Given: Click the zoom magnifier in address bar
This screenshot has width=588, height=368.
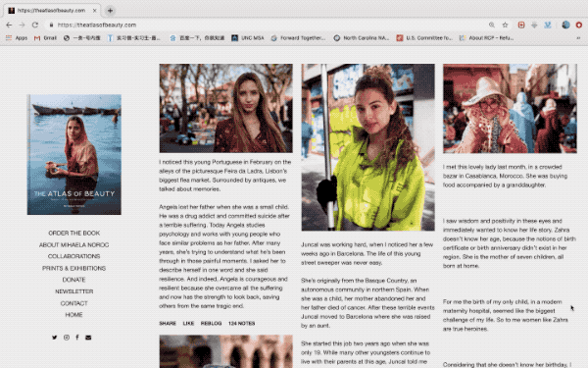Looking at the screenshot, I should click(x=492, y=25).
